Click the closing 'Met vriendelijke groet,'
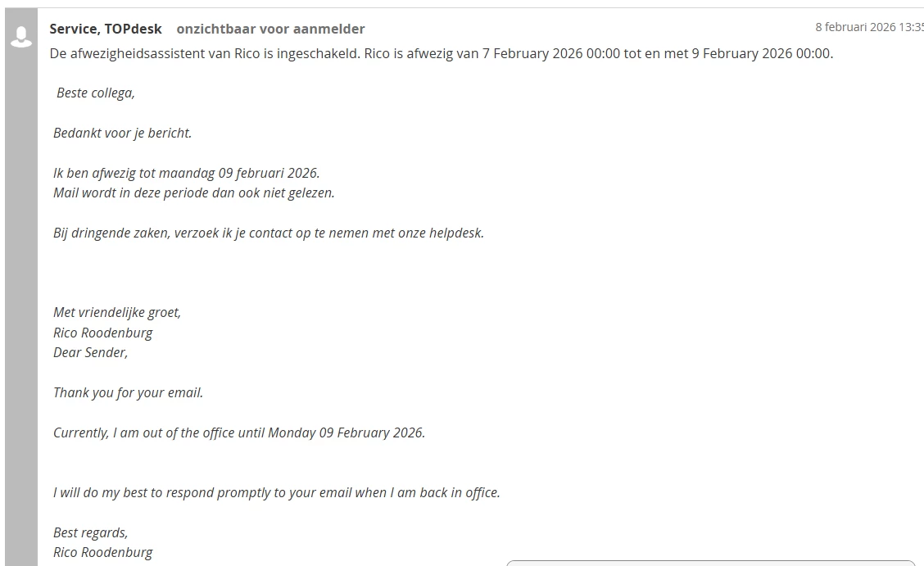924x566 pixels. click(x=117, y=312)
